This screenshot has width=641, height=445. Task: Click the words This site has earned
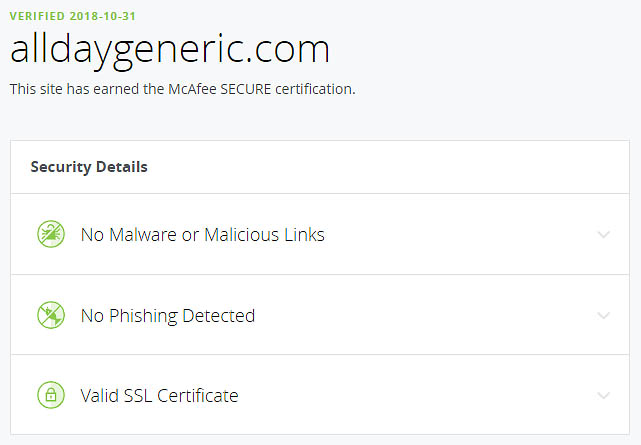pos(74,89)
